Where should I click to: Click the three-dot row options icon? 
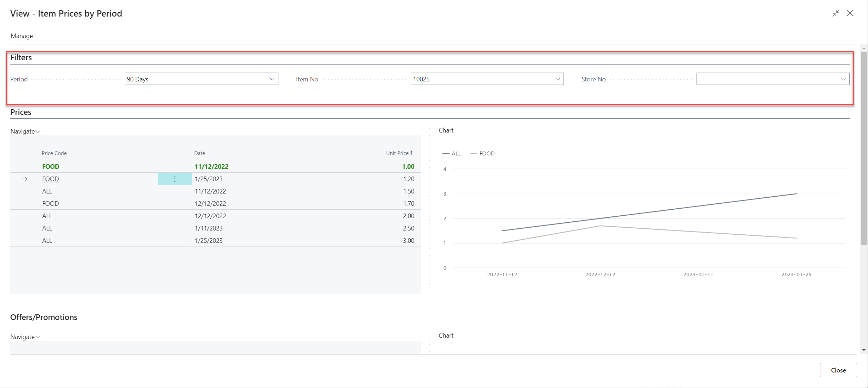(175, 179)
